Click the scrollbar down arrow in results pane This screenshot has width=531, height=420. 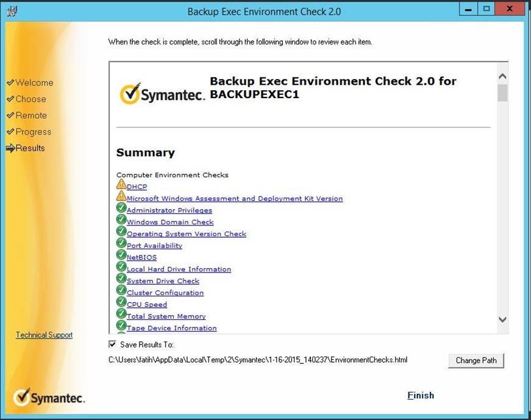[502, 319]
